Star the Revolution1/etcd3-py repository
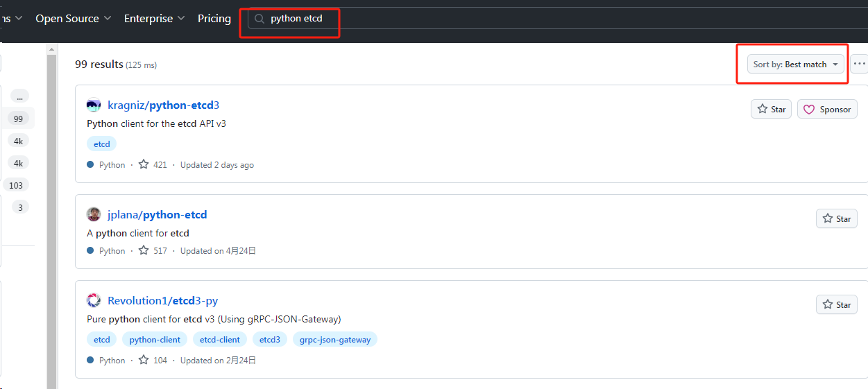Viewport: 868px width, 389px height. [836, 305]
